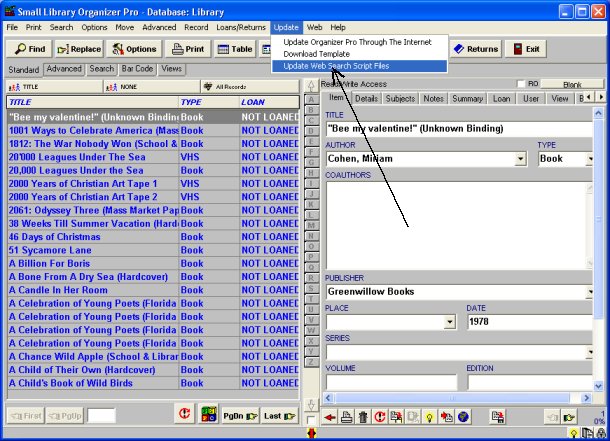Image resolution: width=610 pixels, height=441 pixels.
Task: Click the light bulb icon in status bar
Action: (x=573, y=433)
